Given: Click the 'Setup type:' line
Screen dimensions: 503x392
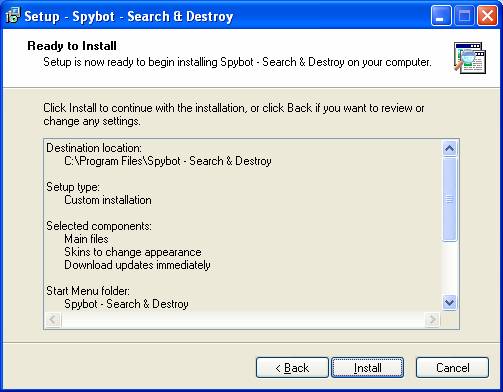Looking at the screenshot, I should tap(73, 187).
